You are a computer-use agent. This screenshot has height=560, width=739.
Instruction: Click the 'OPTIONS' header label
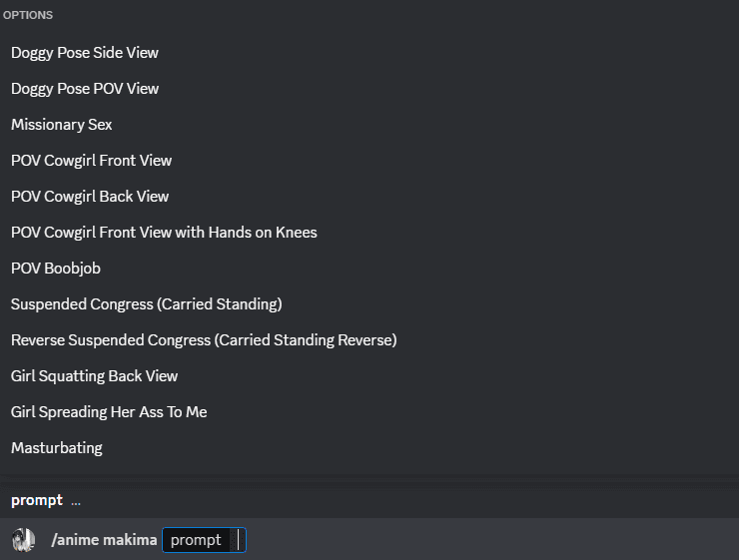tap(28, 16)
